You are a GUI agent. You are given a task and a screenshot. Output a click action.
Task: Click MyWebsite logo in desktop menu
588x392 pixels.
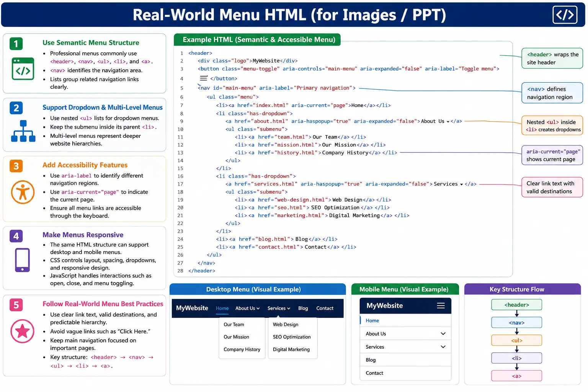pyautogui.click(x=192, y=308)
